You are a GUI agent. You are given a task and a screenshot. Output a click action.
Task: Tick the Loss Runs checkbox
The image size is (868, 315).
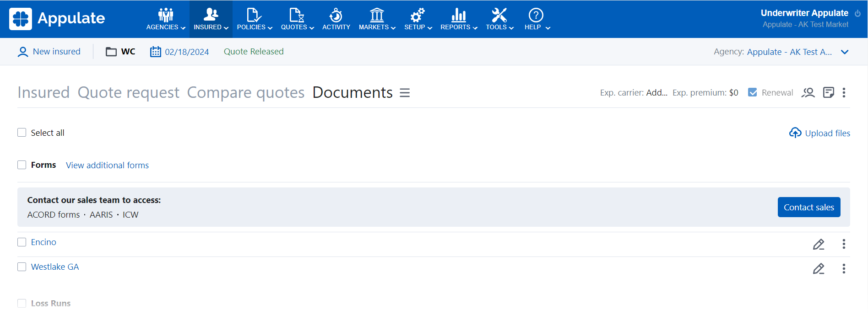tap(22, 303)
